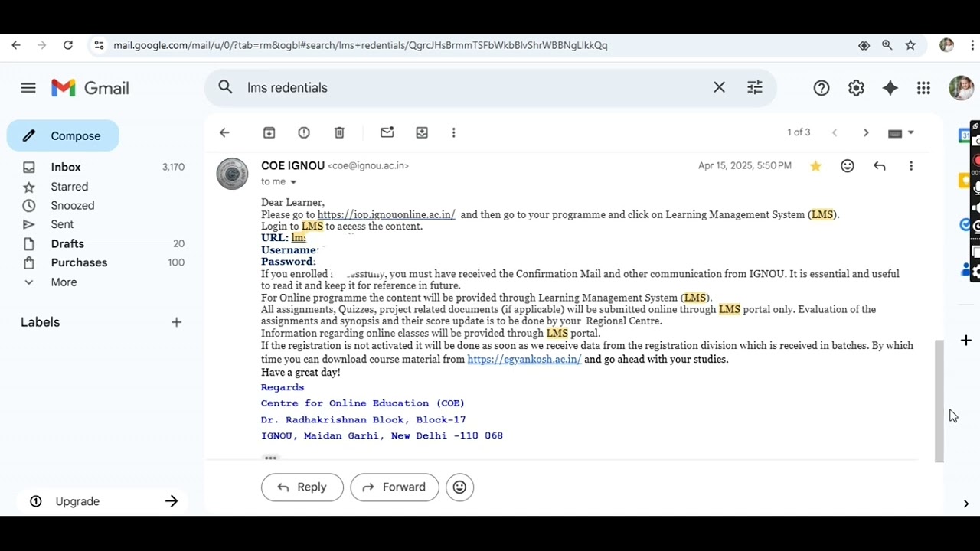The height and width of the screenshot is (551, 980).
Task: Click the browser address bar URL
Action: coord(361,45)
